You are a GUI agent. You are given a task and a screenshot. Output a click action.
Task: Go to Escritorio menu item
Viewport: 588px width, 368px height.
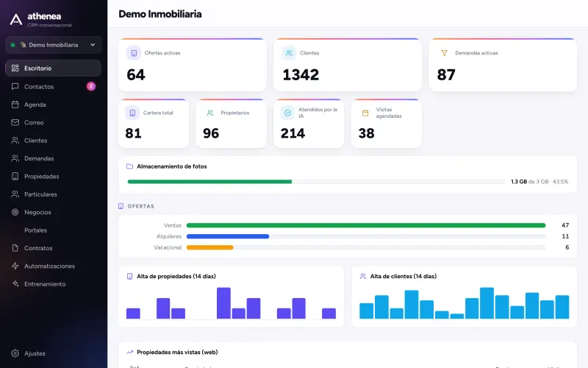click(x=53, y=68)
